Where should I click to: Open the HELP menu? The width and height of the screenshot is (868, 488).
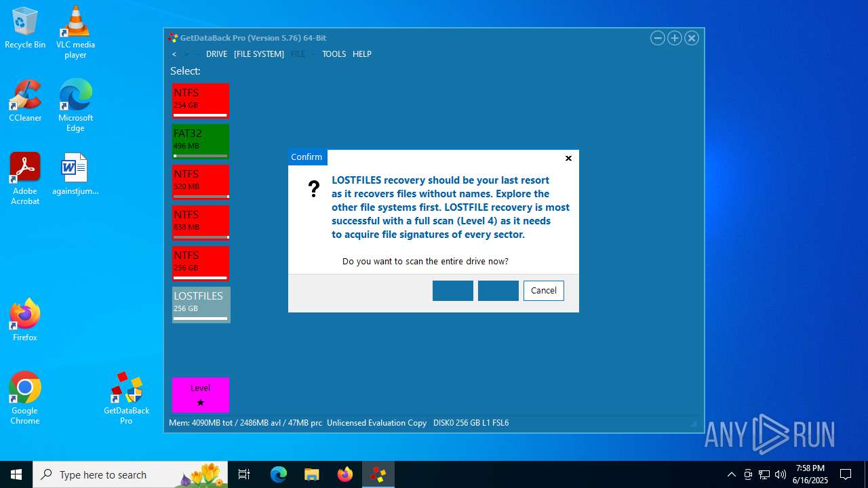(362, 54)
